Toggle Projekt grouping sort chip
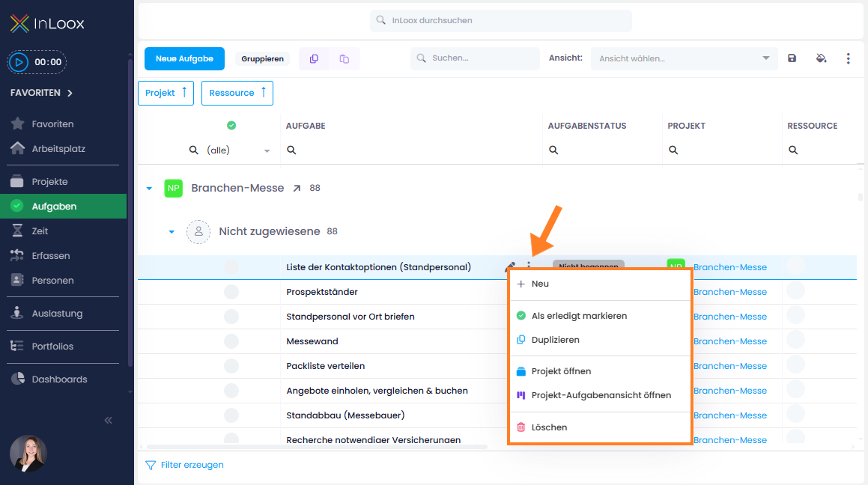The height and width of the screenshot is (485, 868). (166, 93)
